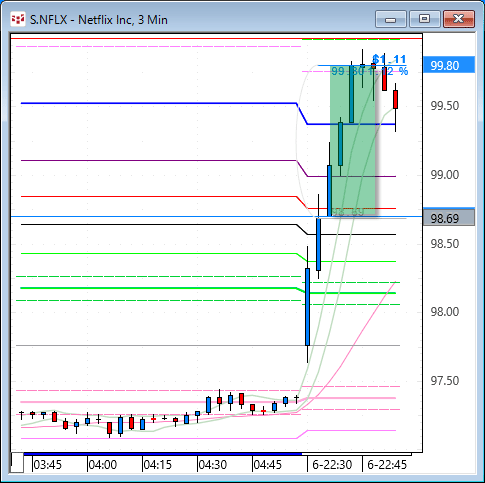Click the 6-22:45 time axis label
The image size is (485, 483).
[387, 464]
